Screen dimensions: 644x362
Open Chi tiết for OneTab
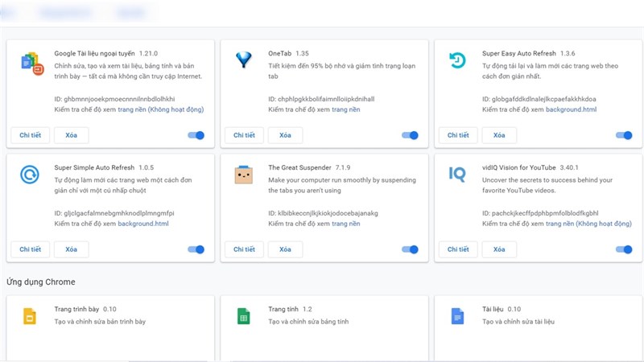pos(245,135)
